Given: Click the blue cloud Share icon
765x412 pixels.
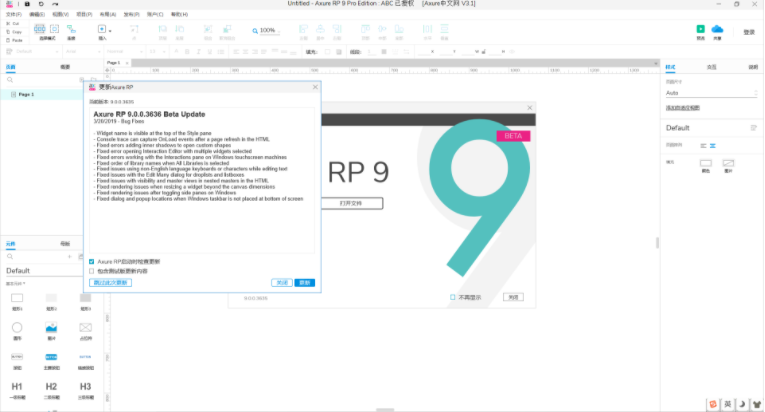Looking at the screenshot, I should point(717,29).
